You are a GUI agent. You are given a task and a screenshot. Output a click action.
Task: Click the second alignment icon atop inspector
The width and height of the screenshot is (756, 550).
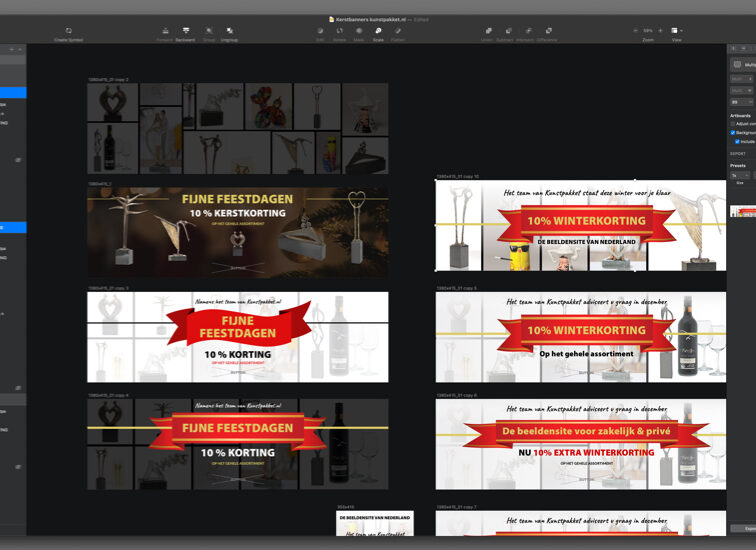click(743, 48)
